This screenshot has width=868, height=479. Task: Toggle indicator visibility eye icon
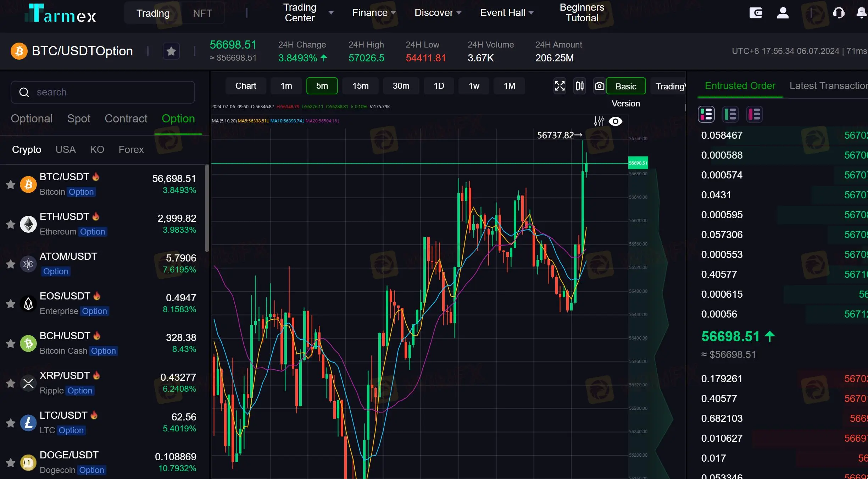[x=616, y=121]
